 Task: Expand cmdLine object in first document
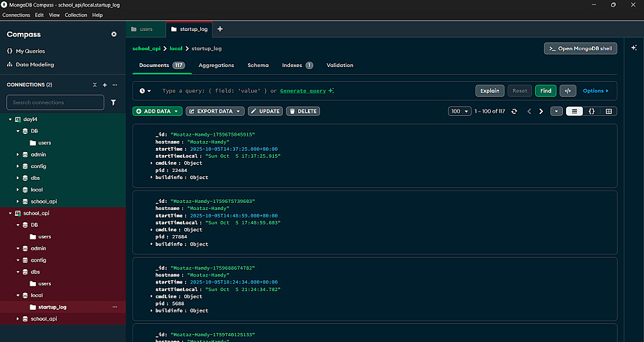151,163
